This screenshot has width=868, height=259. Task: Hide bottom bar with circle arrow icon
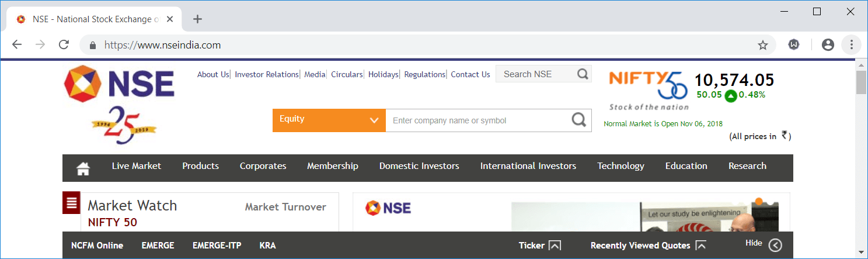(x=775, y=246)
